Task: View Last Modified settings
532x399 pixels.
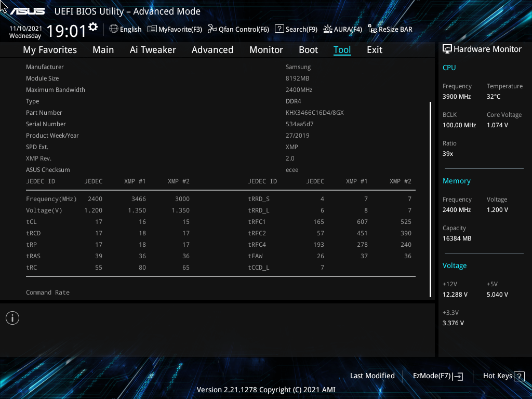Action: [372, 376]
